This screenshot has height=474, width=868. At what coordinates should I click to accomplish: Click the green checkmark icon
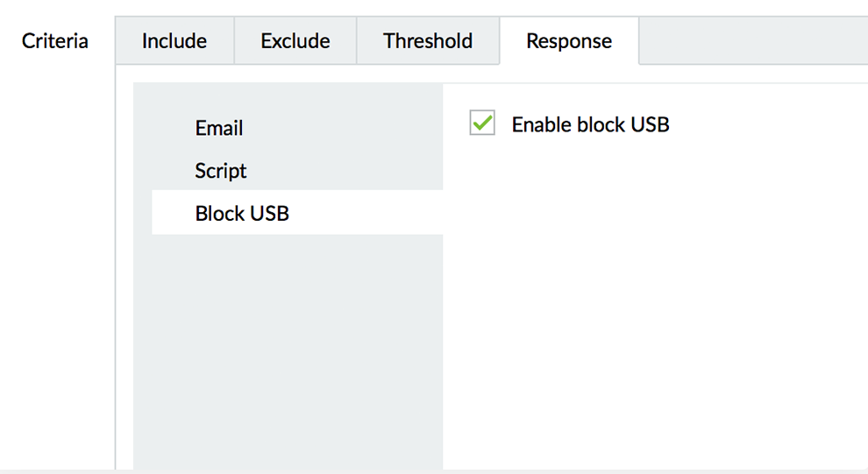[x=482, y=123]
